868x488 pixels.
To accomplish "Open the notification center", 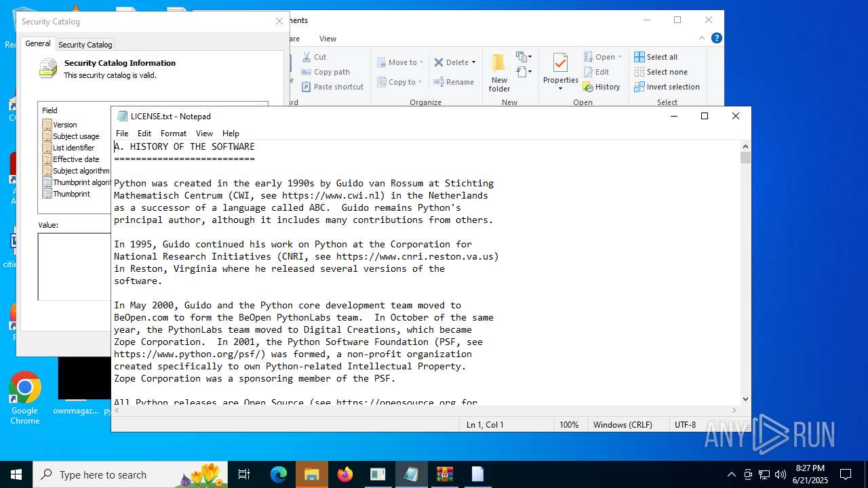I will (846, 474).
